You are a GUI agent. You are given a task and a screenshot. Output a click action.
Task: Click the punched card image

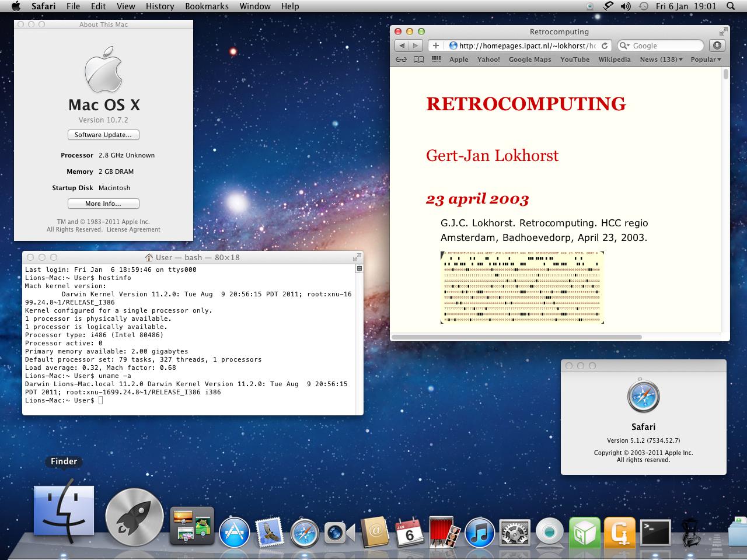click(522, 288)
